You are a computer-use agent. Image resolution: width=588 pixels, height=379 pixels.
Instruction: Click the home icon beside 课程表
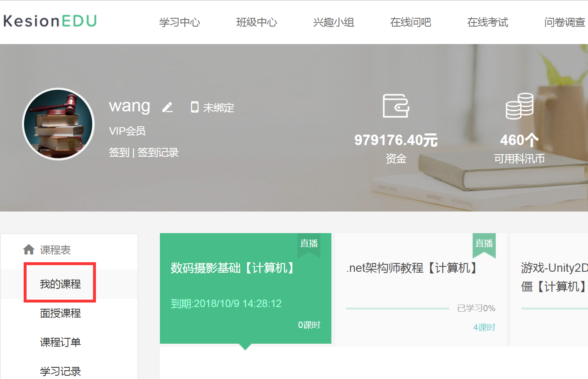point(29,249)
